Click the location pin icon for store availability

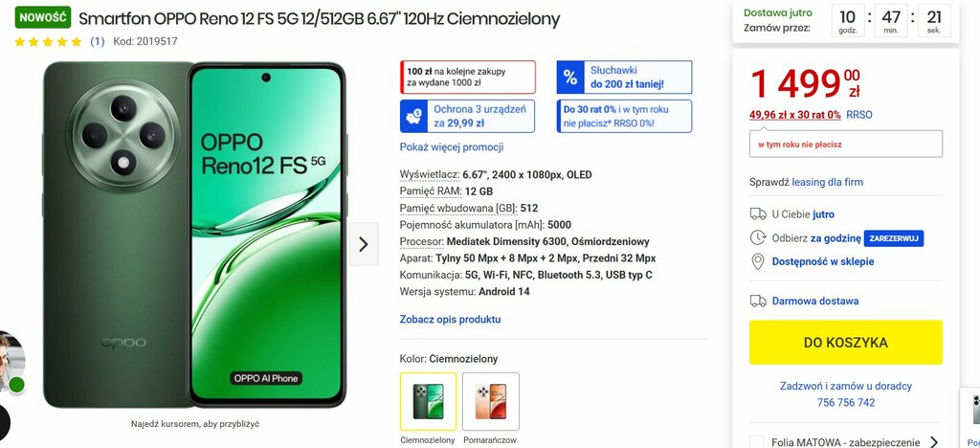click(x=758, y=261)
